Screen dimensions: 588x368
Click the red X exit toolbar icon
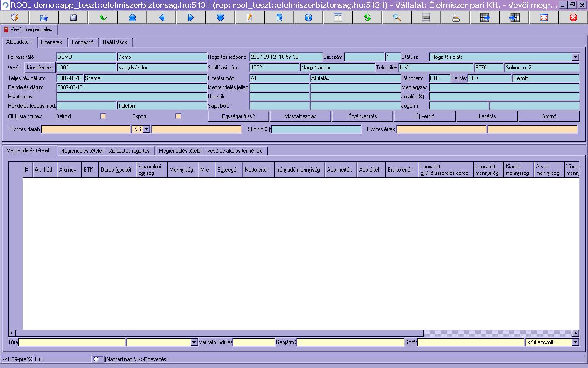(573, 17)
